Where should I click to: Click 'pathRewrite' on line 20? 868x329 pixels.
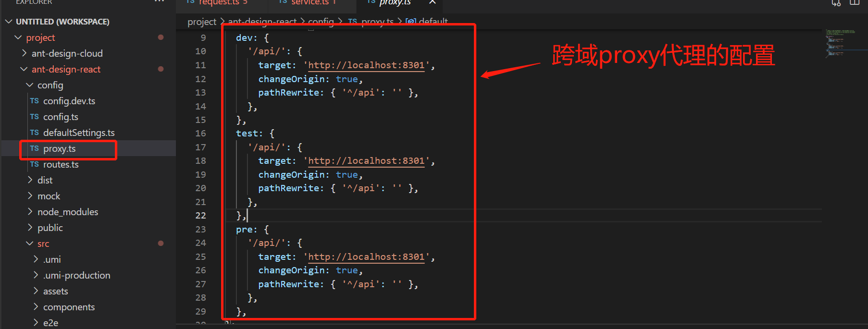point(288,188)
